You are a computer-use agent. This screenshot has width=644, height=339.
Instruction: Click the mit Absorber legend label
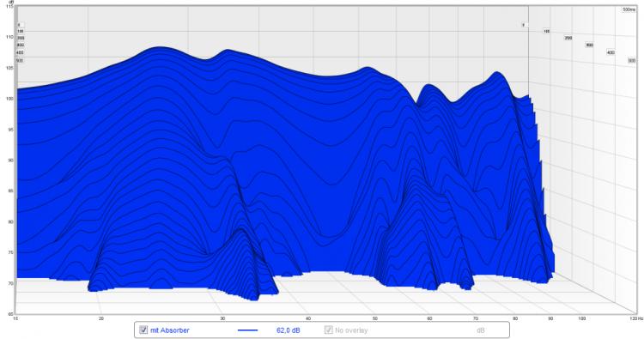pos(170,330)
